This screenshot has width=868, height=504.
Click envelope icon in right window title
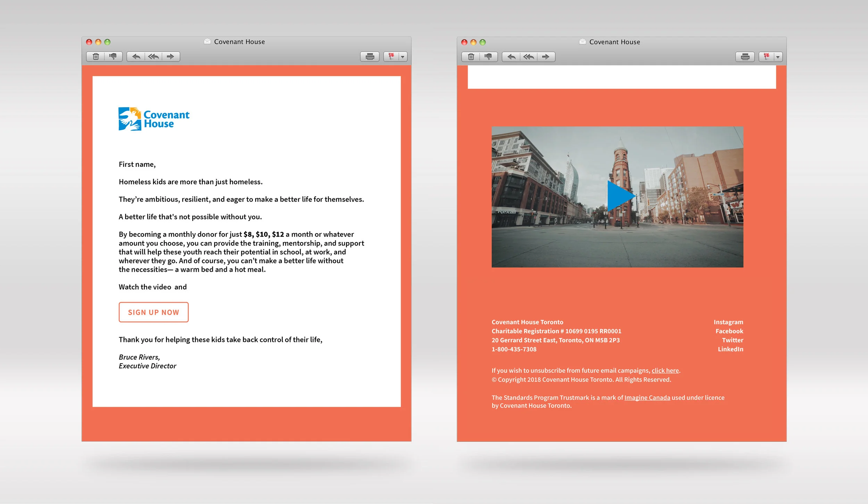[583, 42]
